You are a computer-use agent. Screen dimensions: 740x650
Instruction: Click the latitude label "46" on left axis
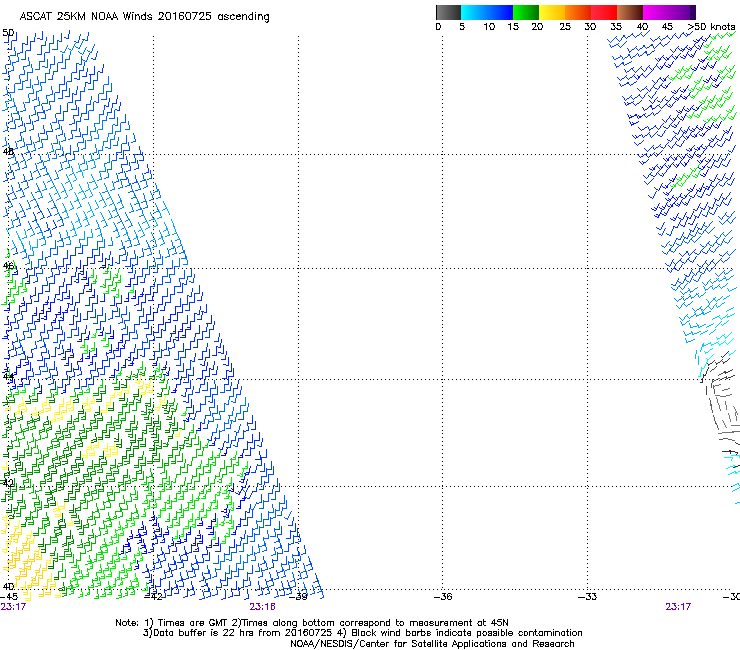(8, 266)
